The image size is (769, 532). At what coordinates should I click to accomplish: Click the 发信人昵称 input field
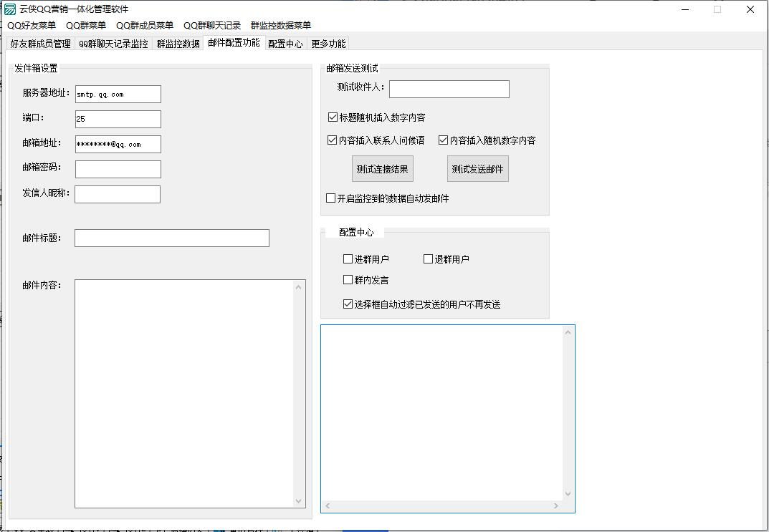click(x=118, y=194)
